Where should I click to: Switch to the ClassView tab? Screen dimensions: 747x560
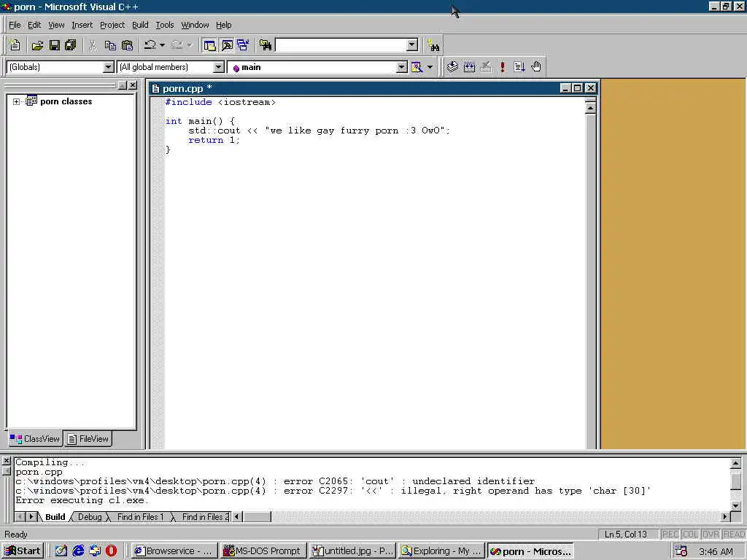tap(35, 439)
